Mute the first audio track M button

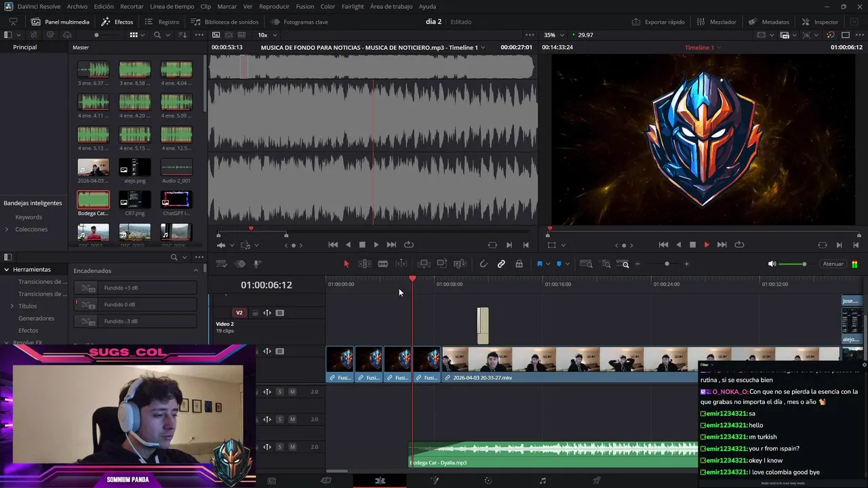click(x=292, y=392)
